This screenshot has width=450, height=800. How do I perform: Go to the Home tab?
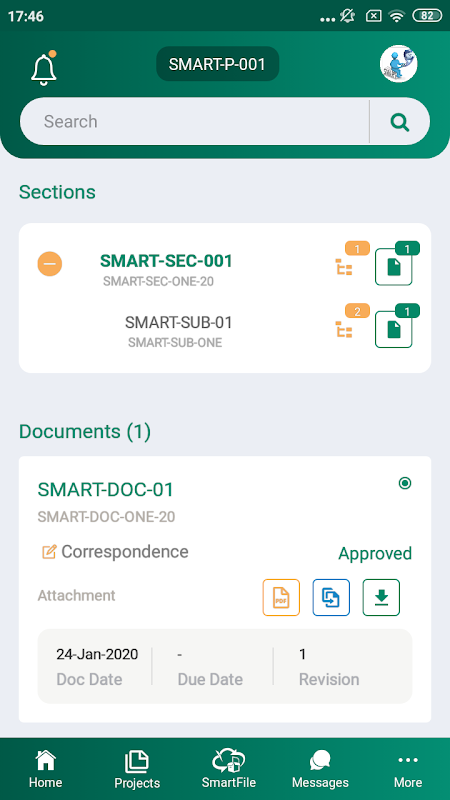(x=45, y=768)
